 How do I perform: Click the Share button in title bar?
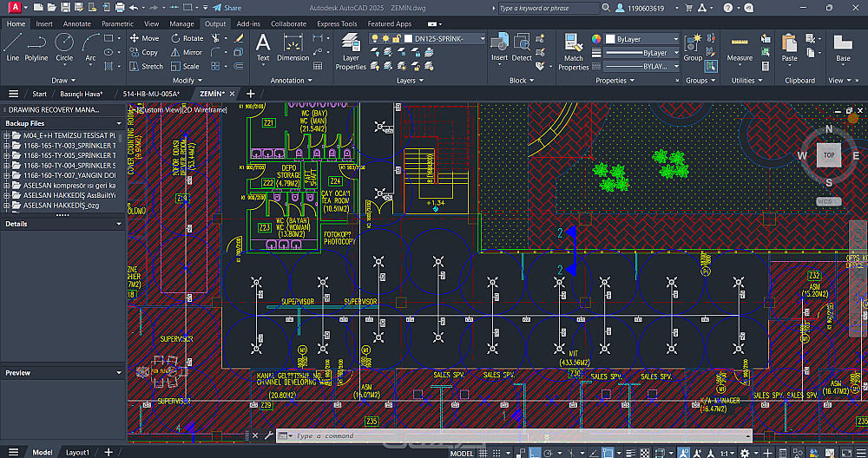227,7
